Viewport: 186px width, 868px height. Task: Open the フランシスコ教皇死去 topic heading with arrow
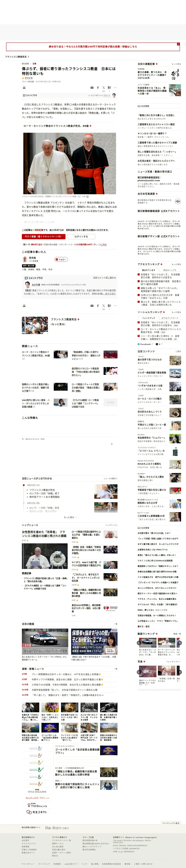tap(65, 319)
